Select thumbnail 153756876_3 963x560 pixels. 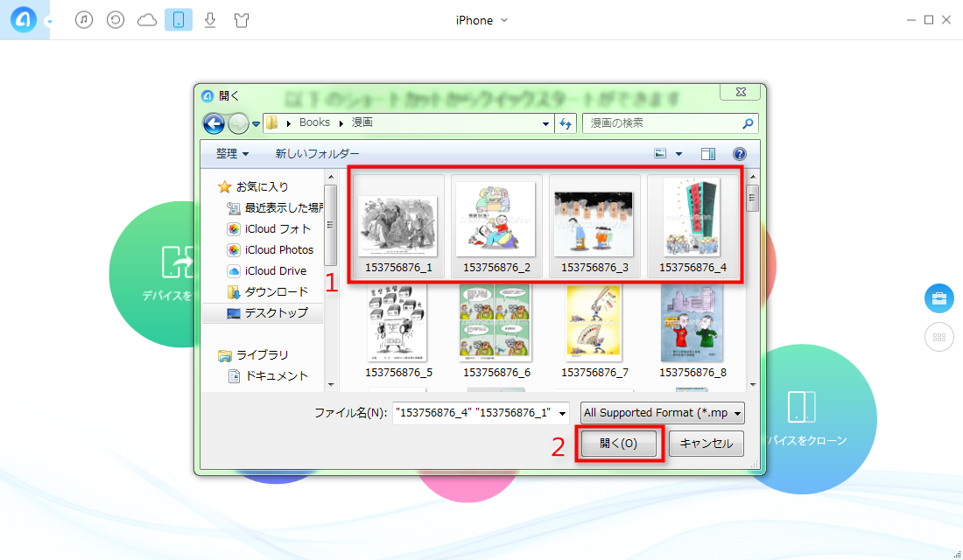click(594, 226)
